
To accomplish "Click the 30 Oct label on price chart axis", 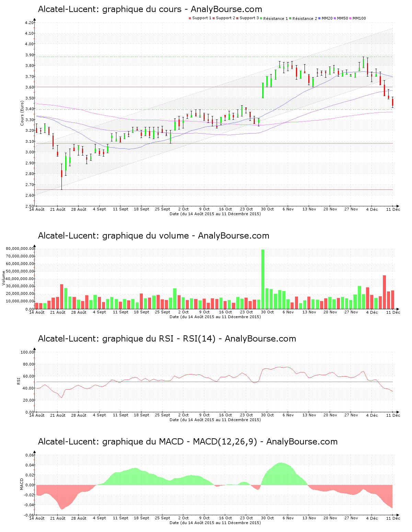I will [x=267, y=209].
